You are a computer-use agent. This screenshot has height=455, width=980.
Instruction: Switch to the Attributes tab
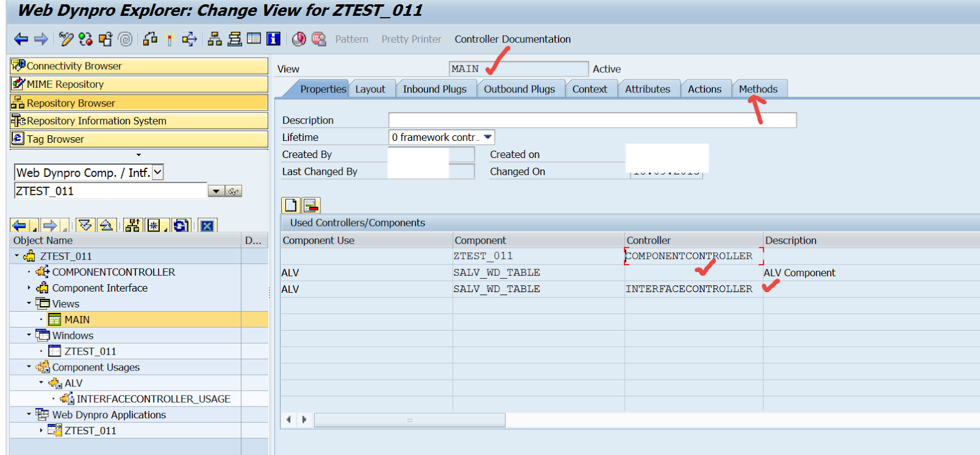[647, 89]
